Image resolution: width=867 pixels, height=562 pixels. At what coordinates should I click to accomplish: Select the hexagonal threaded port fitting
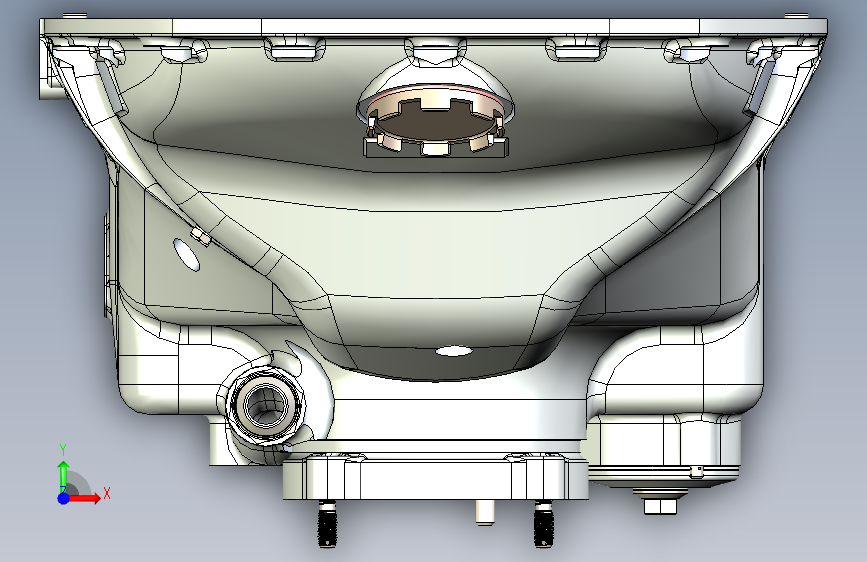(267, 405)
